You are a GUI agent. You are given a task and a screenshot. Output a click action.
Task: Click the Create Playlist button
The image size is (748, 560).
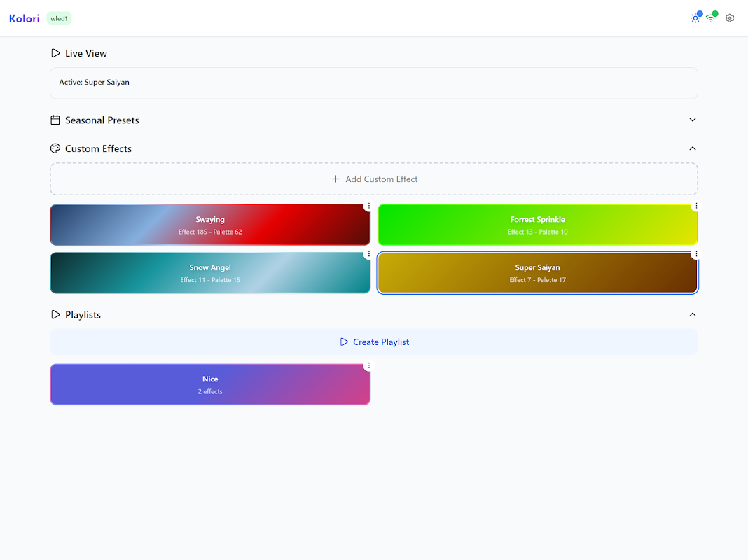point(374,342)
